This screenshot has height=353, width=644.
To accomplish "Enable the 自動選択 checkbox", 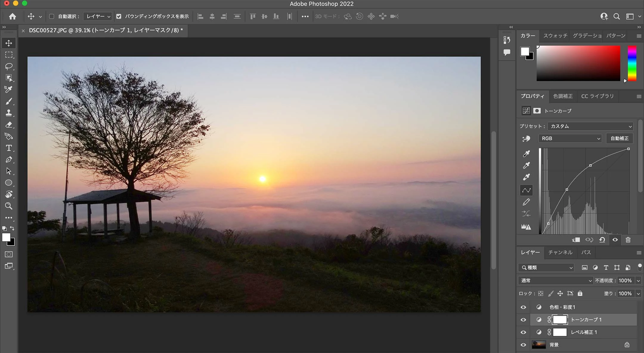I will pyautogui.click(x=52, y=16).
